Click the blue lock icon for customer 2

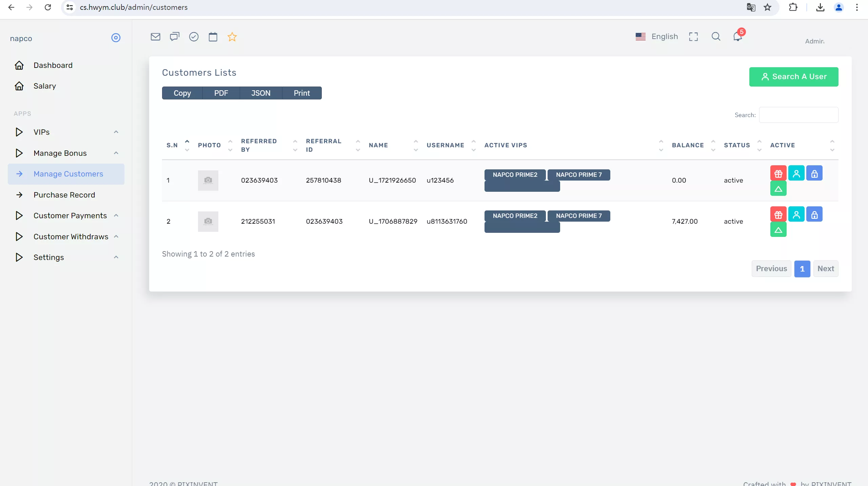[x=814, y=214]
